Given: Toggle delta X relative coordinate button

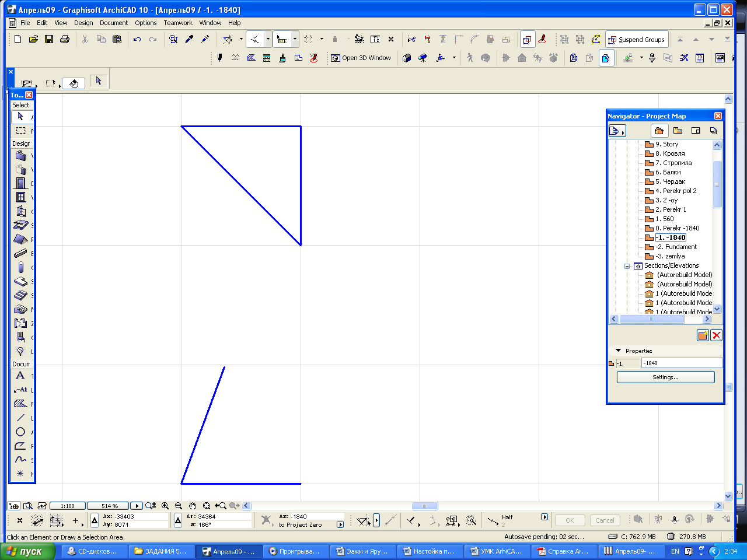Looking at the screenshot, I should pos(95,520).
